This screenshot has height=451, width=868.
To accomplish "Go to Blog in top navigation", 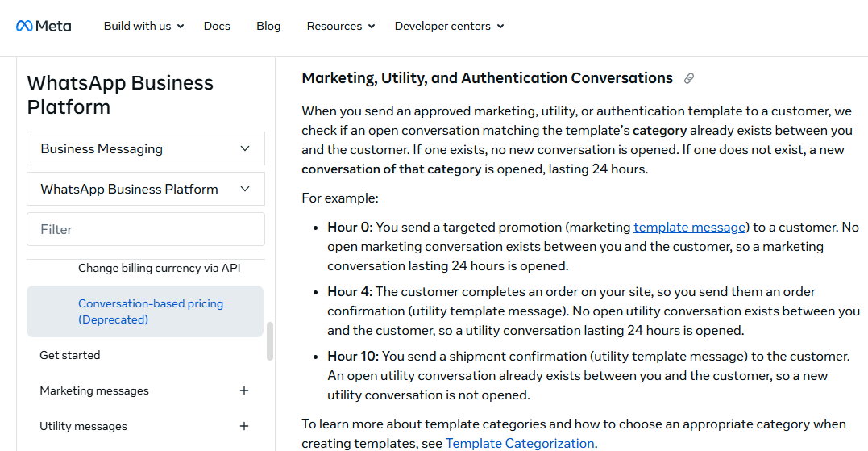I will point(268,26).
